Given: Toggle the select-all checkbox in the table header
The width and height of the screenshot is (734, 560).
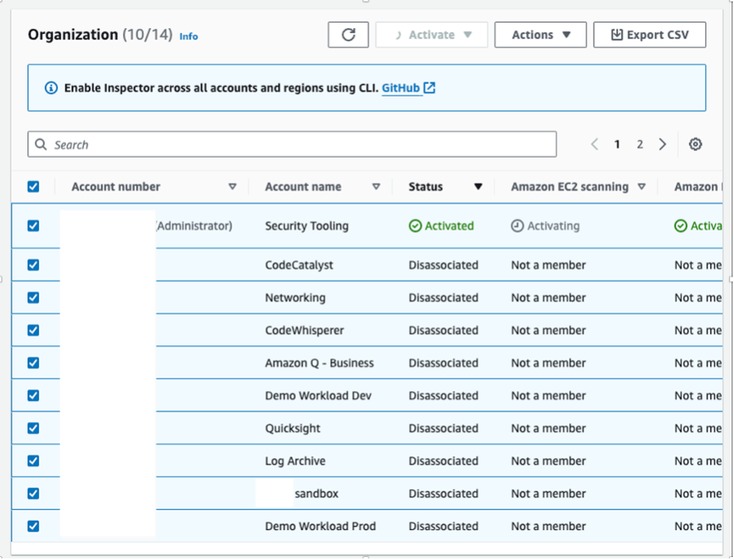Looking at the screenshot, I should click(33, 186).
